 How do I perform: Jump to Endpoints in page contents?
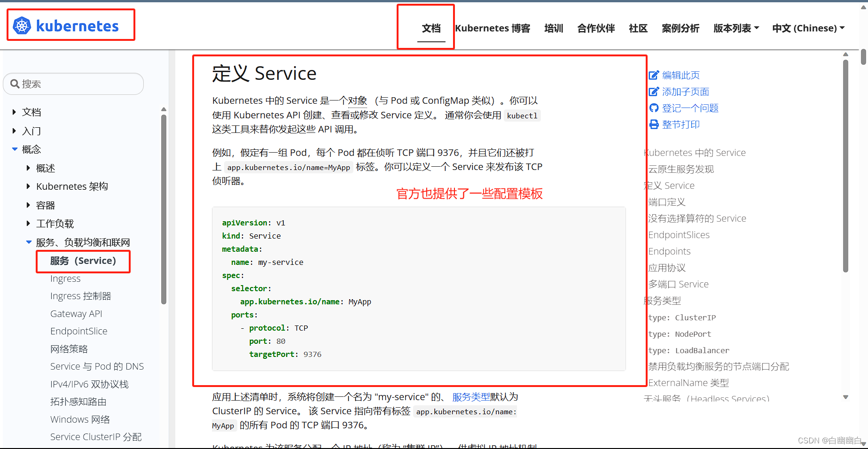point(669,251)
